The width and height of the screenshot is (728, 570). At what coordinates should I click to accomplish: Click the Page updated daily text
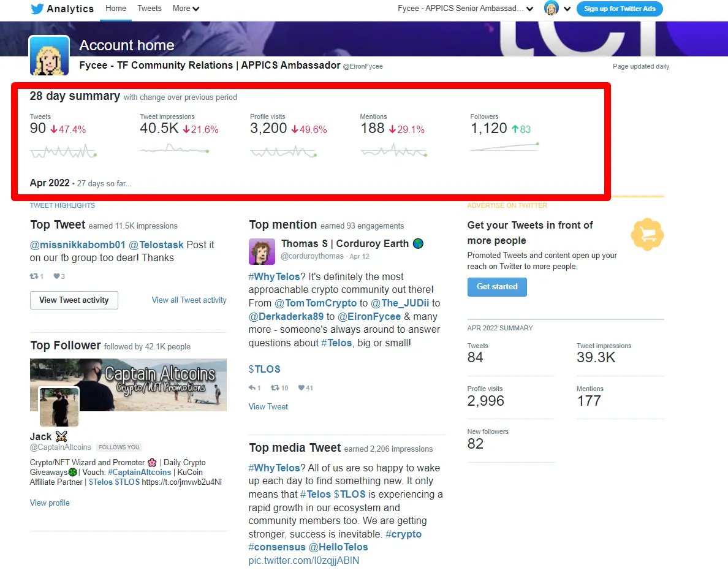point(641,66)
